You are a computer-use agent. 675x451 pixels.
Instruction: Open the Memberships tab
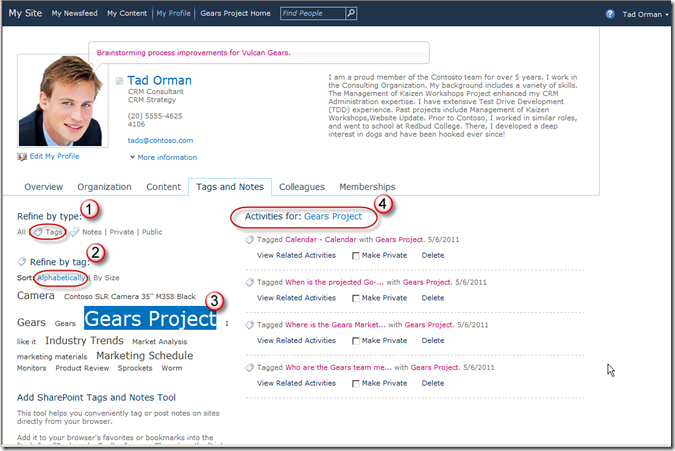pyautogui.click(x=367, y=187)
